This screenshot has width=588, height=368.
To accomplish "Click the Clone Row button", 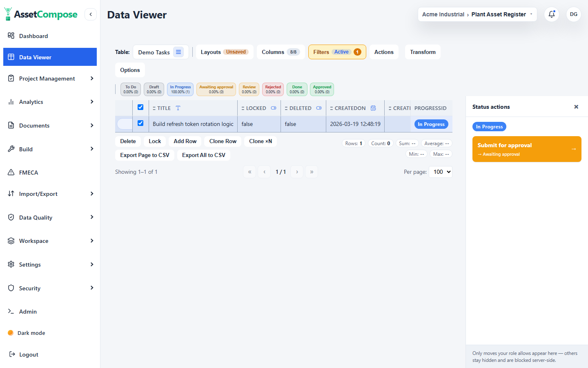I will point(223,141).
